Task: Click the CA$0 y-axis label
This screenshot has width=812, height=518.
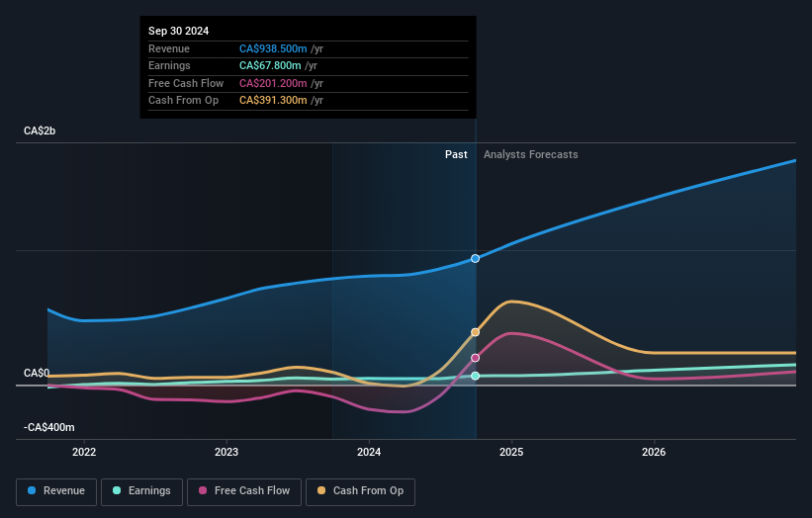Action: (x=37, y=373)
